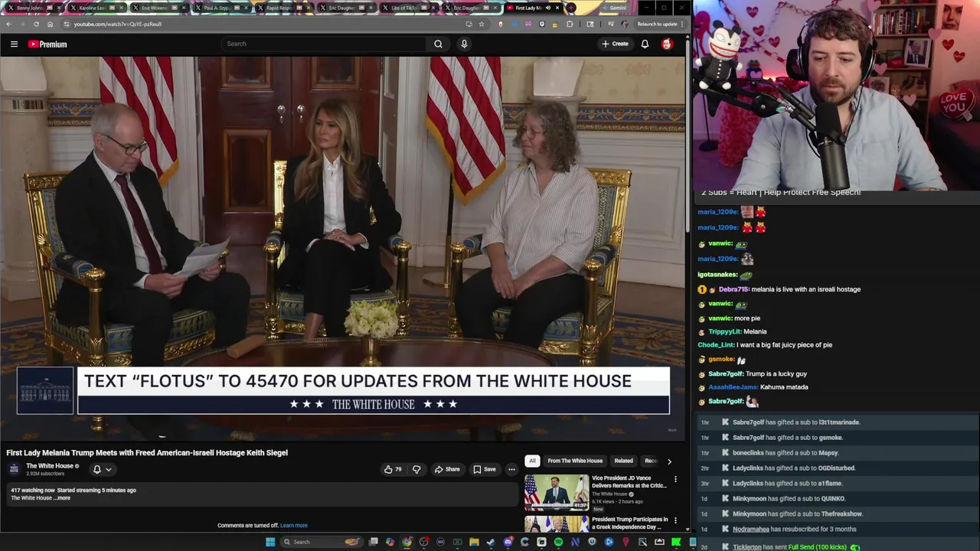This screenshot has height=551, width=980.
Task: Click the YouTube Premium logo
Action: [x=47, y=44]
